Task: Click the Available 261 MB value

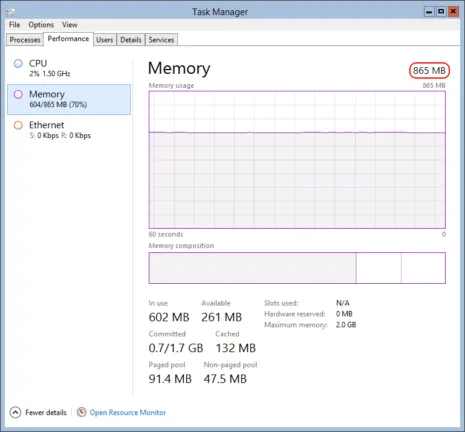Action: click(222, 317)
